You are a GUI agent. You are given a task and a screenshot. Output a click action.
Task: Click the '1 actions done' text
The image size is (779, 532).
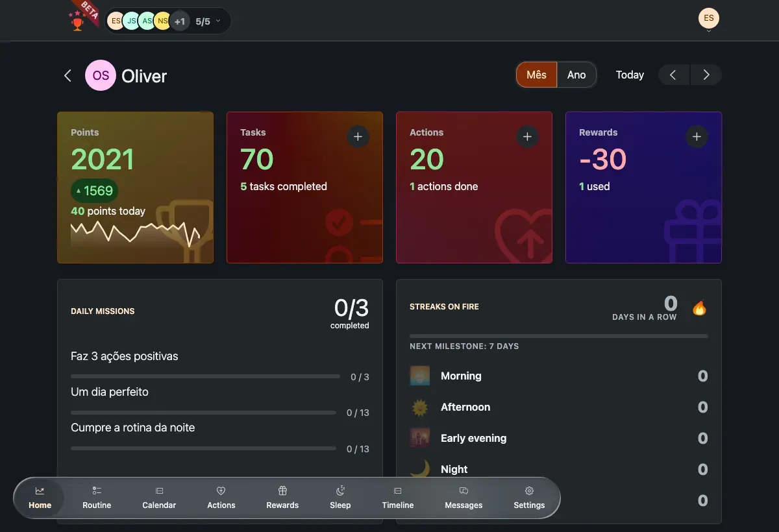(443, 186)
